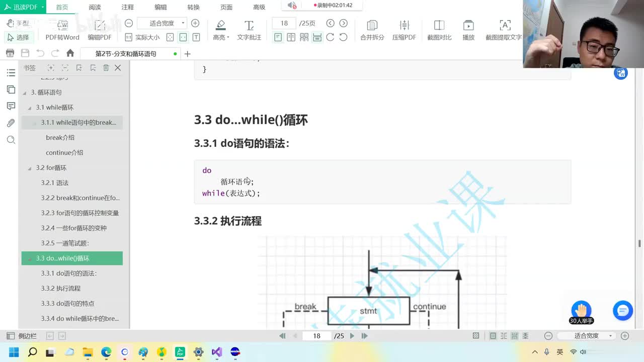Show the comments panel icon
The height and width of the screenshot is (362, 644).
tap(11, 106)
